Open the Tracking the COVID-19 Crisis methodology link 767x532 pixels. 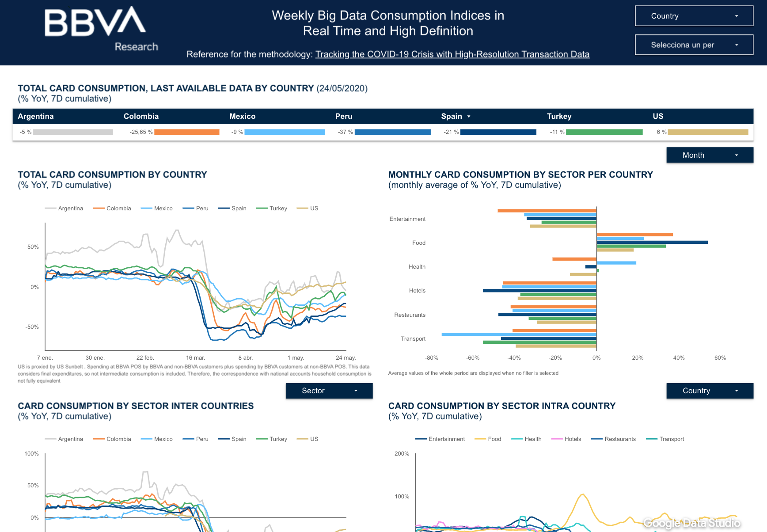pos(452,54)
